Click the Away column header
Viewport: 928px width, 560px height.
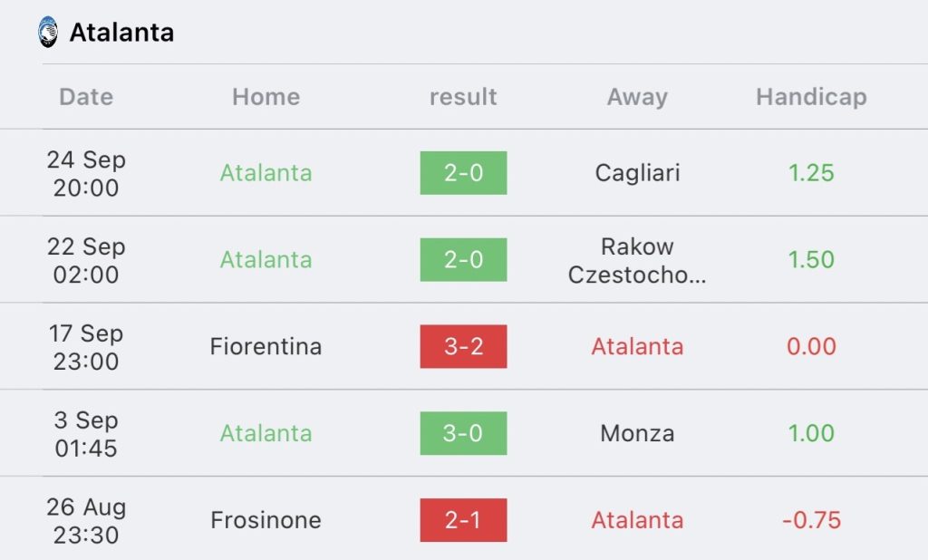637,97
